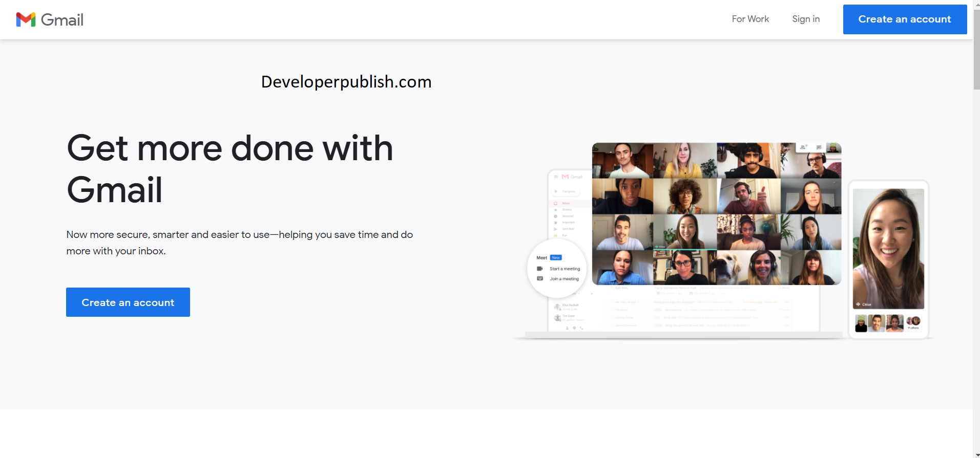Click Create an account below the headline
Image resolution: width=980 pixels, height=458 pixels.
tap(128, 302)
